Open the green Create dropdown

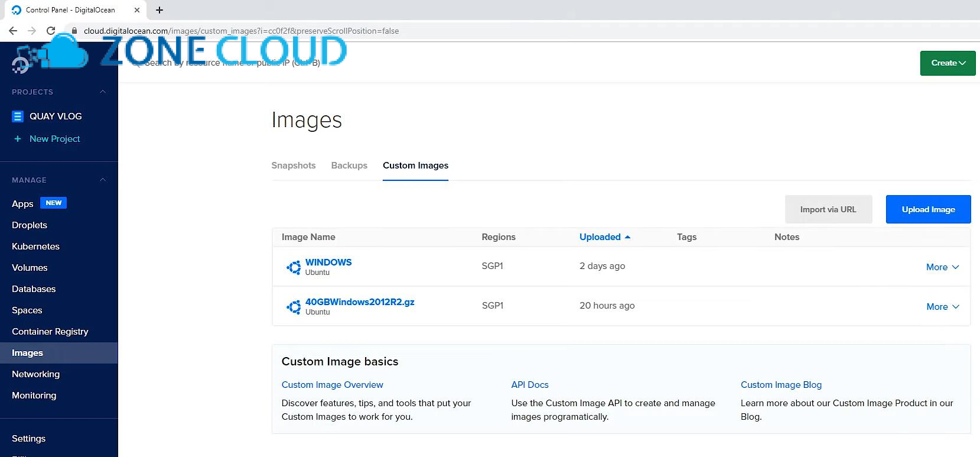pyautogui.click(x=948, y=63)
